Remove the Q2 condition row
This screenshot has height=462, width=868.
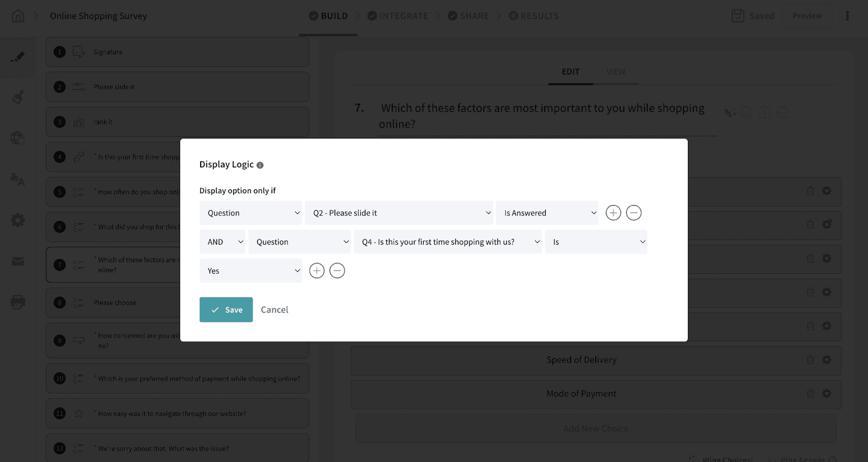click(634, 213)
